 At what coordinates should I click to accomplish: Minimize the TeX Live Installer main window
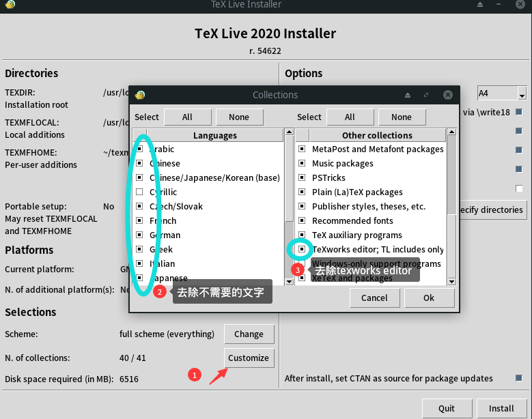pyautogui.click(x=499, y=4)
